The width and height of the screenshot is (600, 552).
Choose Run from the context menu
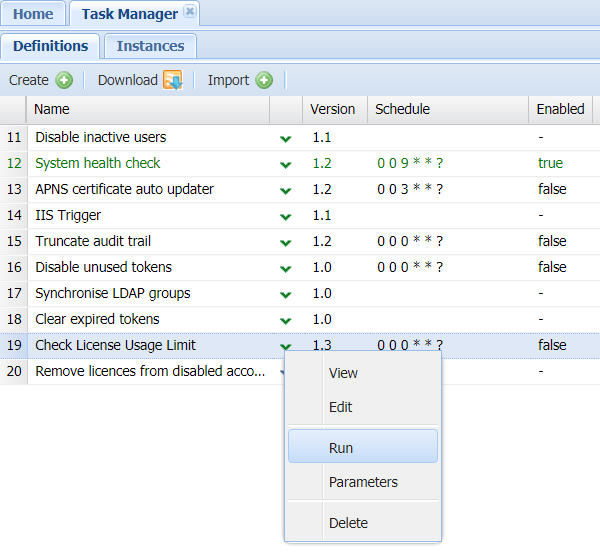[341, 448]
